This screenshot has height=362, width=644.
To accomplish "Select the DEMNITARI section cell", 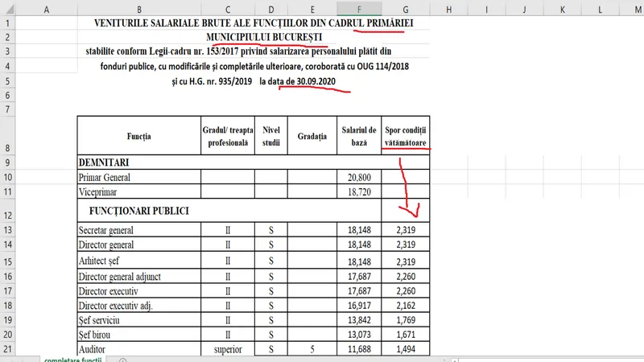I will click(138, 162).
